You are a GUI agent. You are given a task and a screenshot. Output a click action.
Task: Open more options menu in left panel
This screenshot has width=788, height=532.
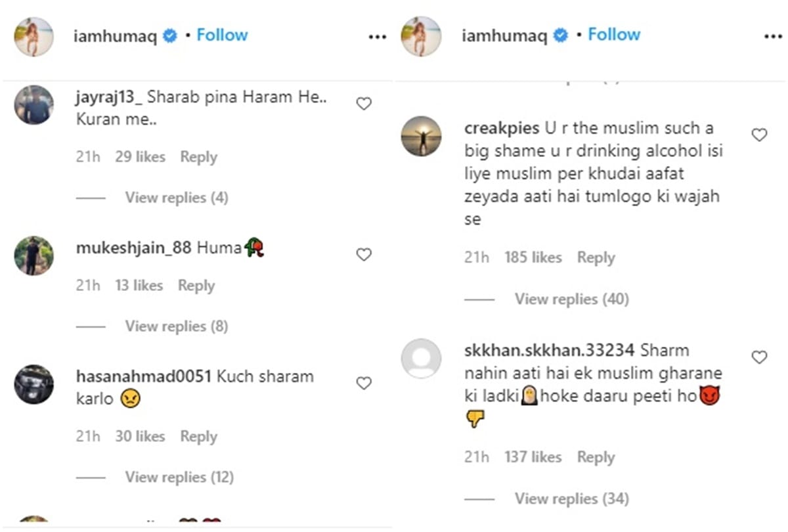[x=377, y=37]
